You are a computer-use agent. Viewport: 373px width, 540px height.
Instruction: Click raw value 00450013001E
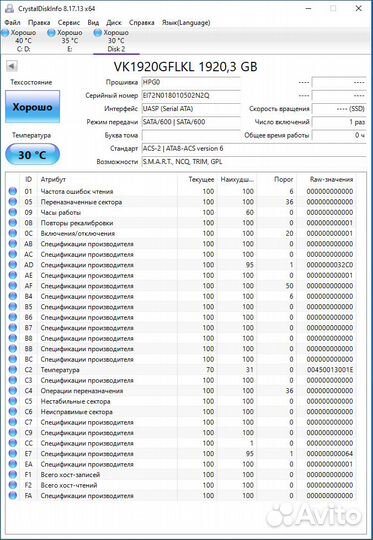pyautogui.click(x=330, y=370)
